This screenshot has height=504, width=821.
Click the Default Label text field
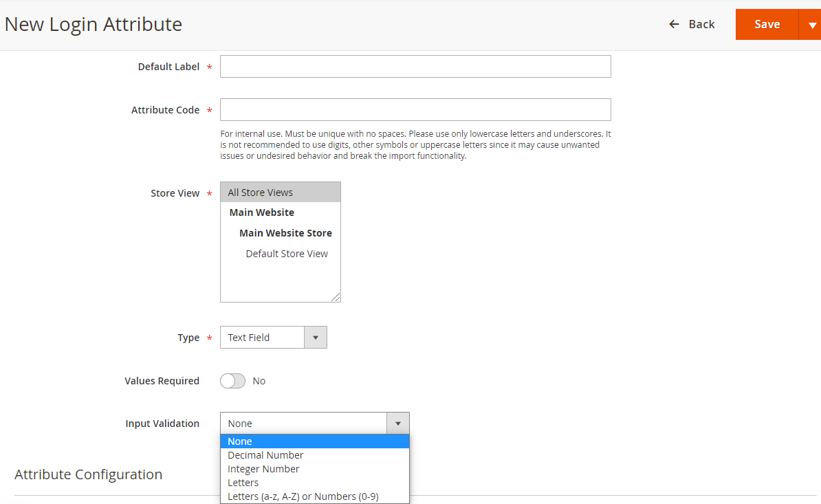(415, 67)
